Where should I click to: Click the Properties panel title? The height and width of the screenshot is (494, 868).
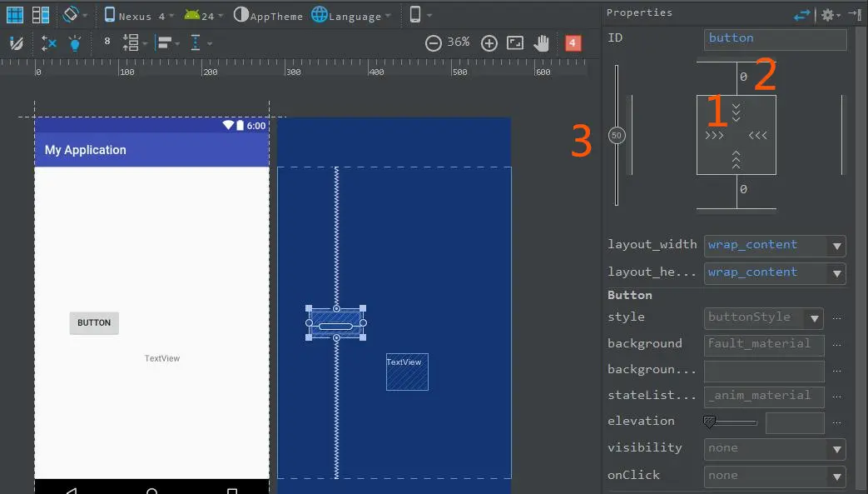pos(639,12)
